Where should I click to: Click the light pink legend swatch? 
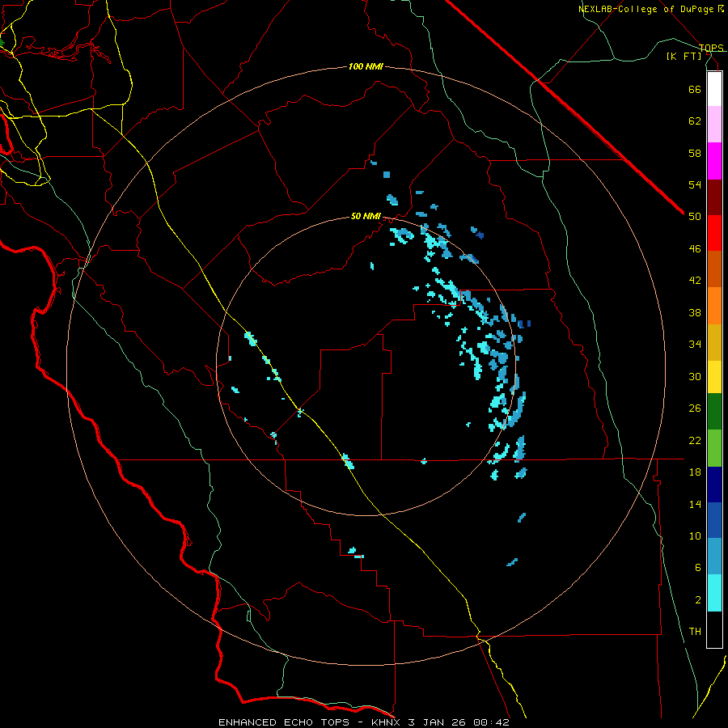pyautogui.click(x=714, y=125)
